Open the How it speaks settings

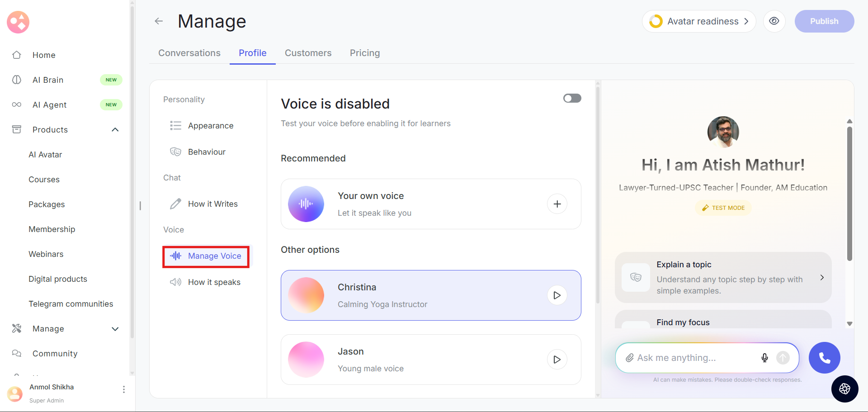pyautogui.click(x=214, y=282)
